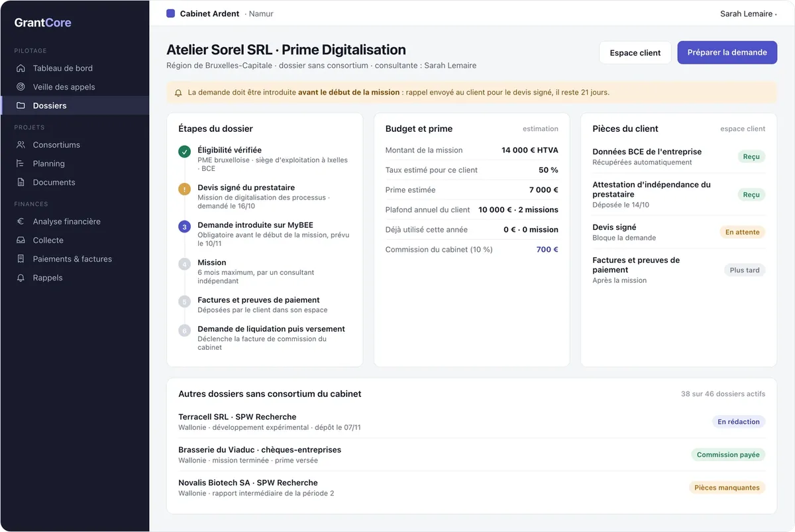Click the Espace client button

coord(635,53)
